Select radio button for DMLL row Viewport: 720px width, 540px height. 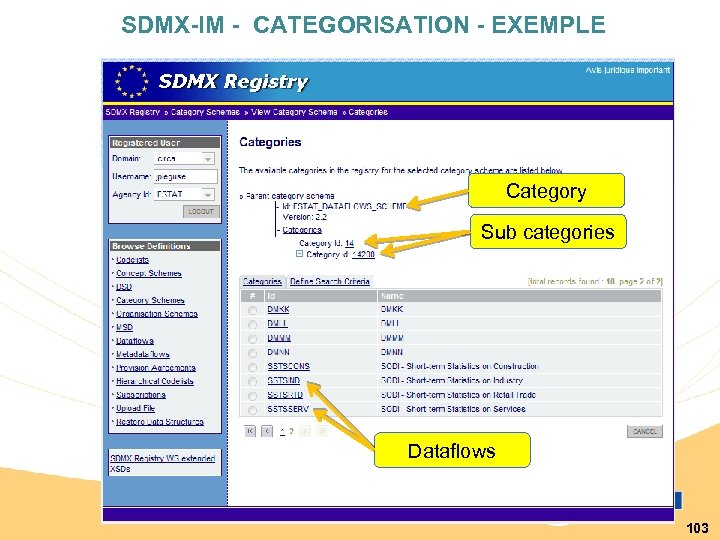[x=252, y=325]
